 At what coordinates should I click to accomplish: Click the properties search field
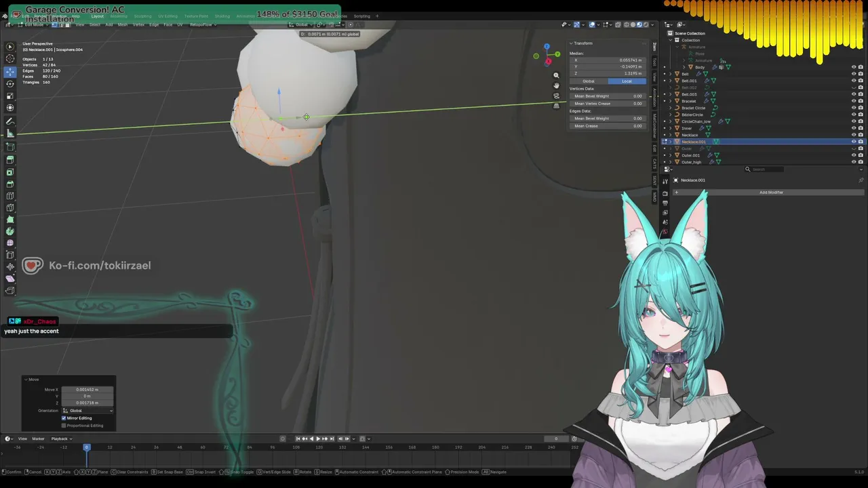(763, 169)
